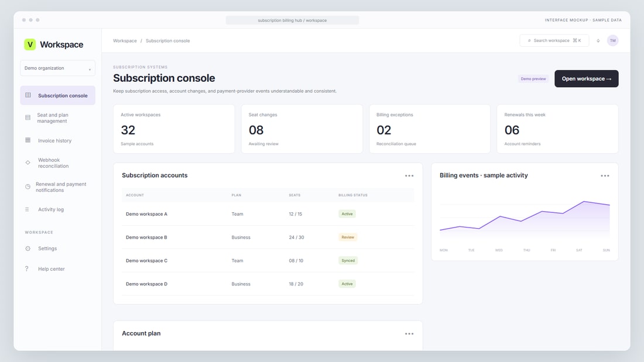Click the 18 / 20 seats value

pyautogui.click(x=296, y=284)
